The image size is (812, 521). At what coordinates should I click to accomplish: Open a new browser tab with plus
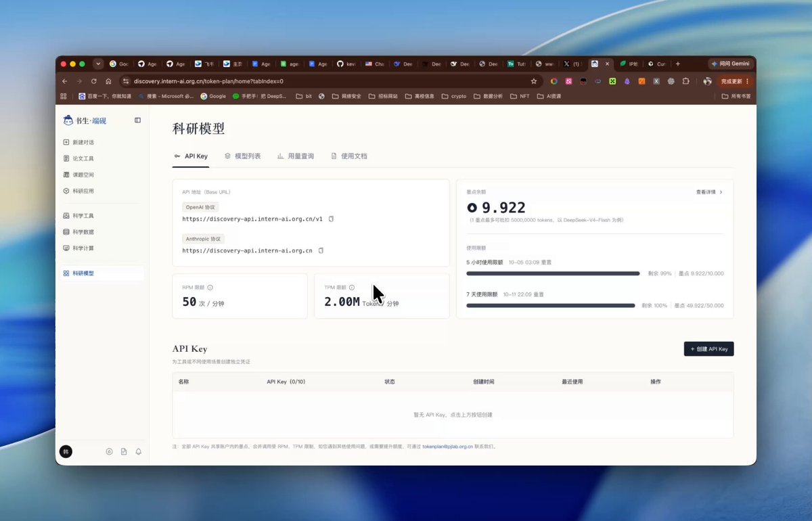678,64
